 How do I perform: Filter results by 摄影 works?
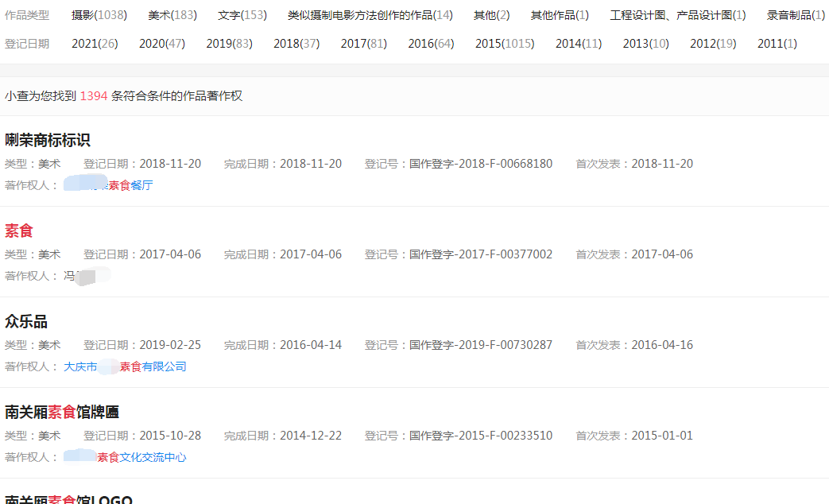tap(98, 14)
